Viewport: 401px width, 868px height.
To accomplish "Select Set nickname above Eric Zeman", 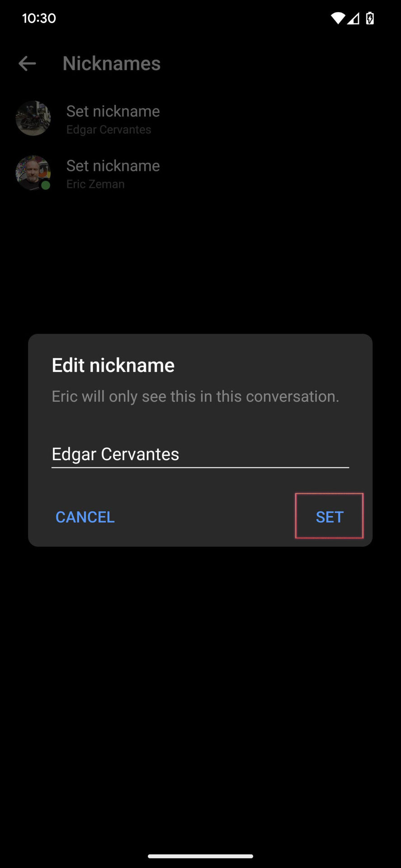I will pyautogui.click(x=113, y=166).
